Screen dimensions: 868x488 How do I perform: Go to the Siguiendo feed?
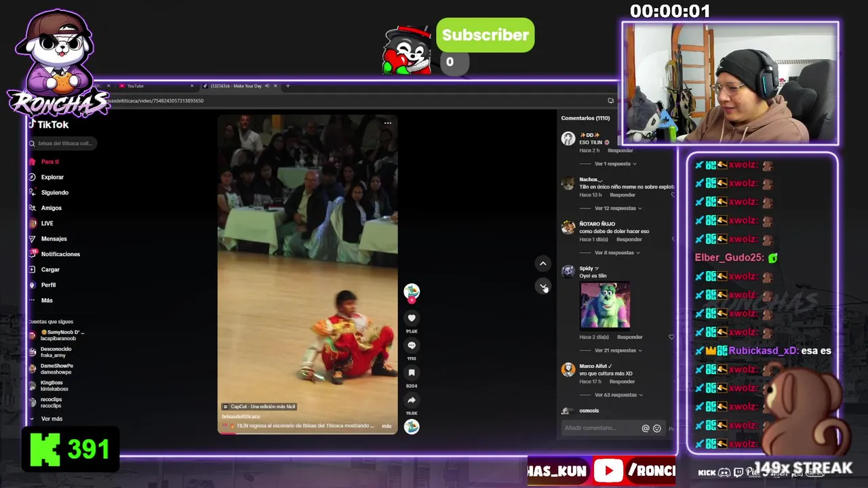(x=49, y=192)
